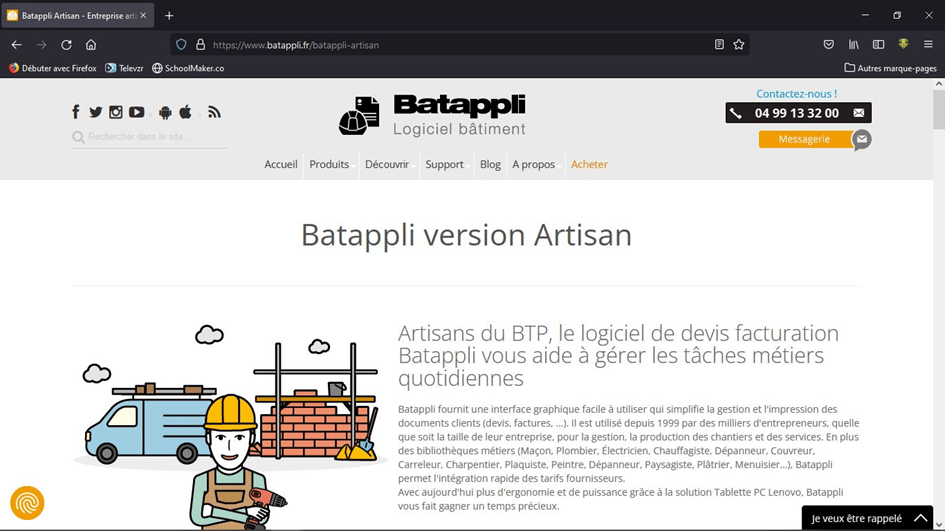The image size is (945, 531).
Task: Click the page vertical scrollbar thumb
Action: [x=938, y=109]
